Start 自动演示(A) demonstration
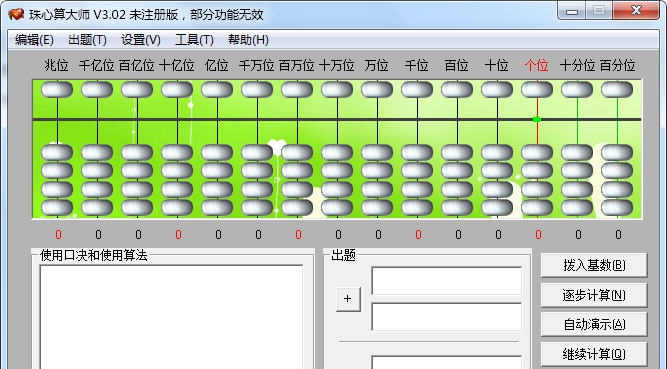This screenshot has width=667, height=369. coord(594,324)
